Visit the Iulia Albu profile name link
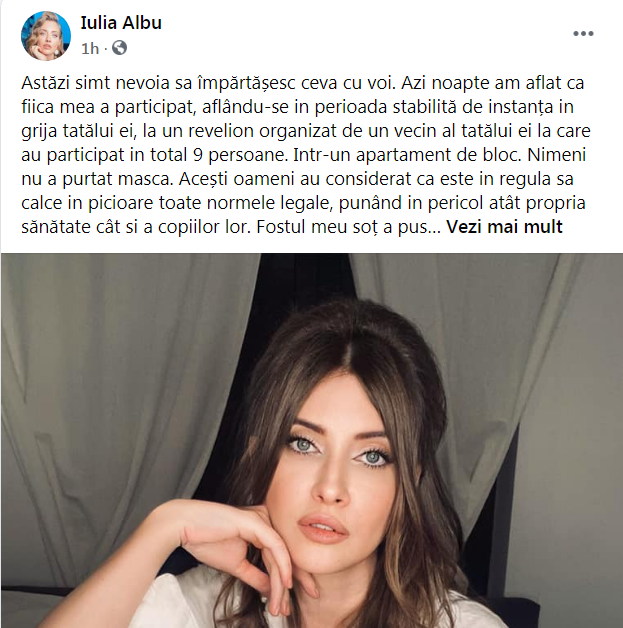The height and width of the screenshot is (628, 623). tap(121, 23)
